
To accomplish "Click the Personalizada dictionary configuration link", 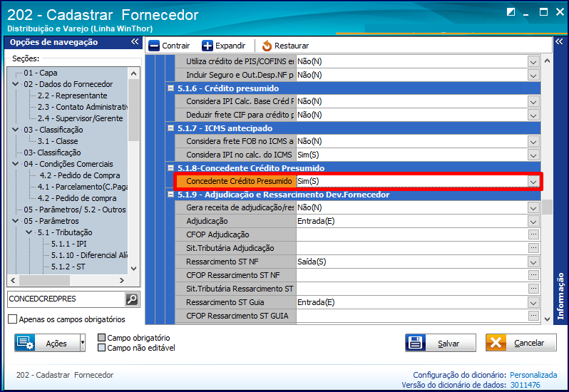I will (x=533, y=375).
